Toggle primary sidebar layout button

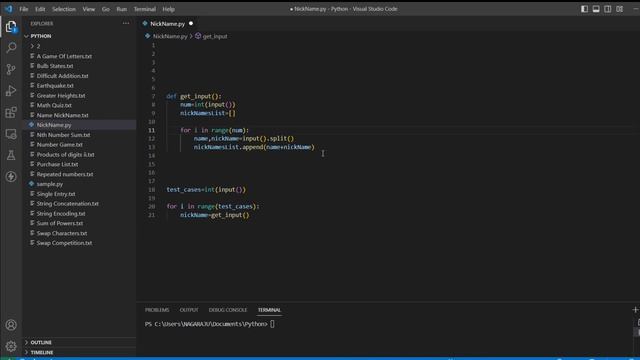[x=584, y=9]
